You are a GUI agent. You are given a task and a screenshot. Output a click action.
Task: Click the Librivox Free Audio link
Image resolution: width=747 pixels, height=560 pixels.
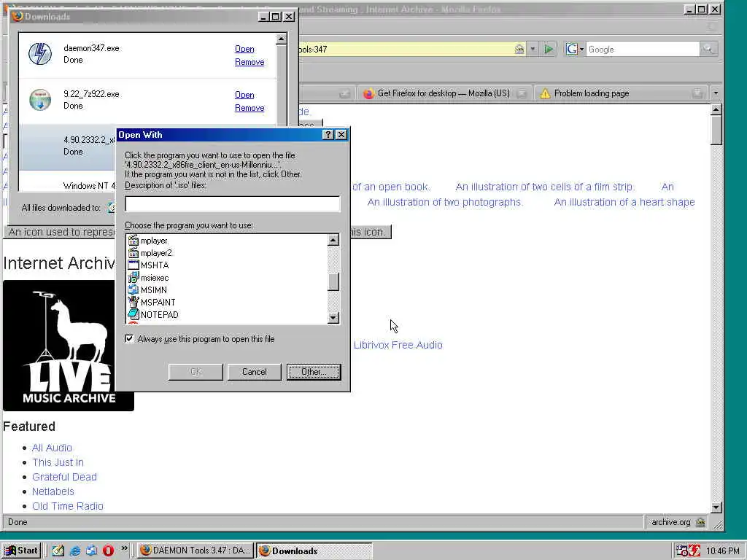click(x=398, y=345)
